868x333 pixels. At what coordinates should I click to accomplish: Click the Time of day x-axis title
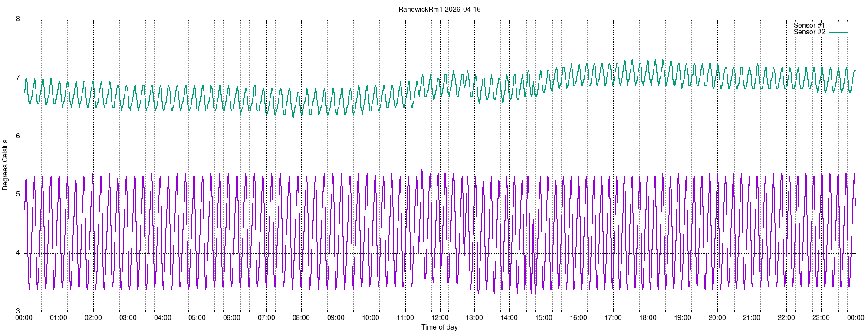439,327
